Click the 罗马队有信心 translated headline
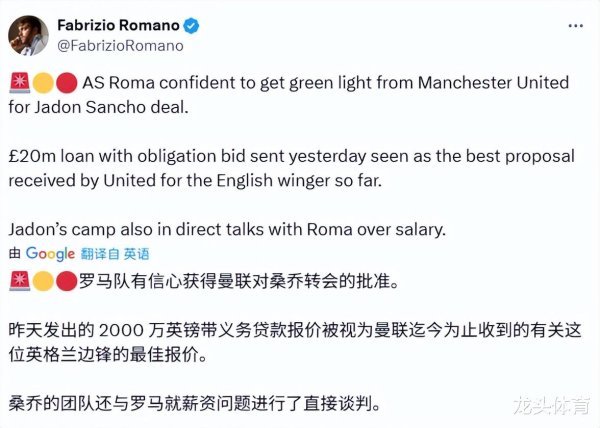Screen dimensions: 600x428 point(239,282)
